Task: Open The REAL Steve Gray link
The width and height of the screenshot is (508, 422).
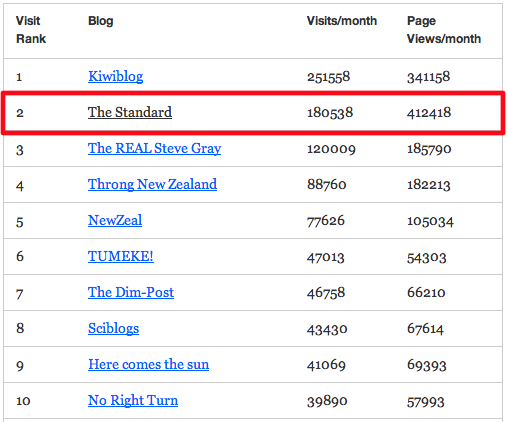Action: click(154, 149)
